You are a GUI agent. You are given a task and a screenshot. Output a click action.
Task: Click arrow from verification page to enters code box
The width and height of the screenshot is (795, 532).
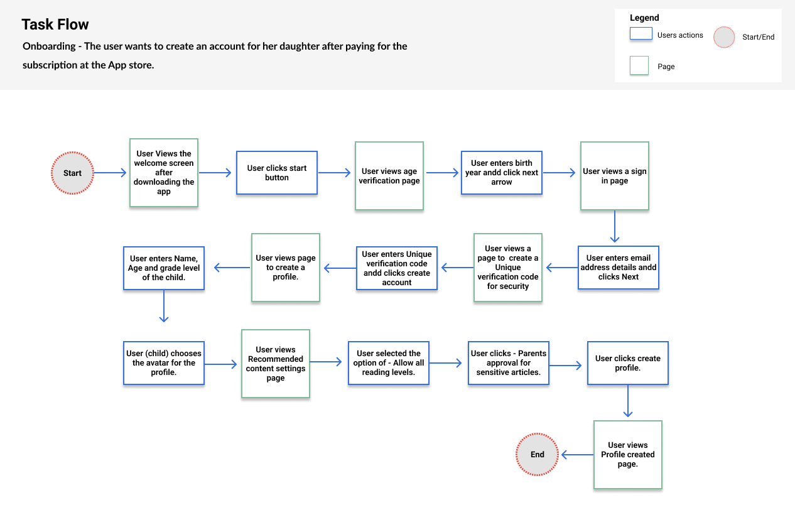(x=457, y=268)
